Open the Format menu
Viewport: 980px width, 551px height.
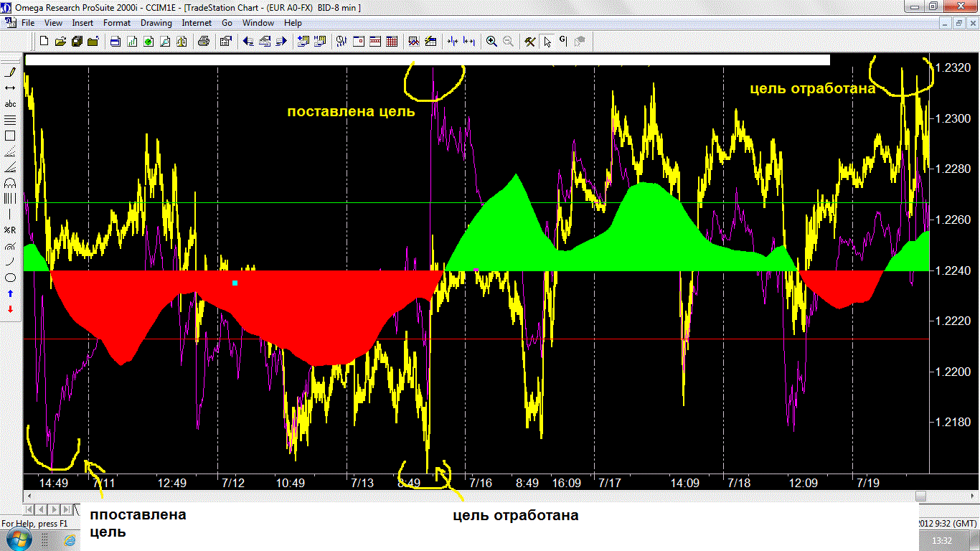point(117,23)
